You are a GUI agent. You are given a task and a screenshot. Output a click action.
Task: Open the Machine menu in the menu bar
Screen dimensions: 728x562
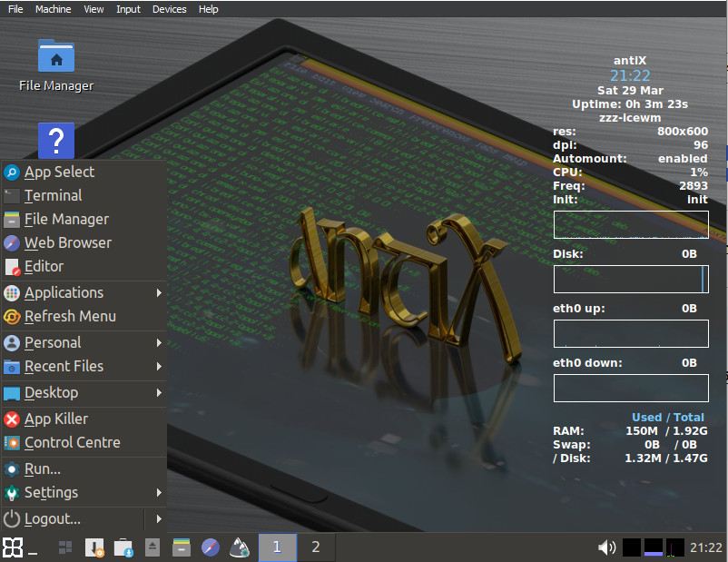53,9
